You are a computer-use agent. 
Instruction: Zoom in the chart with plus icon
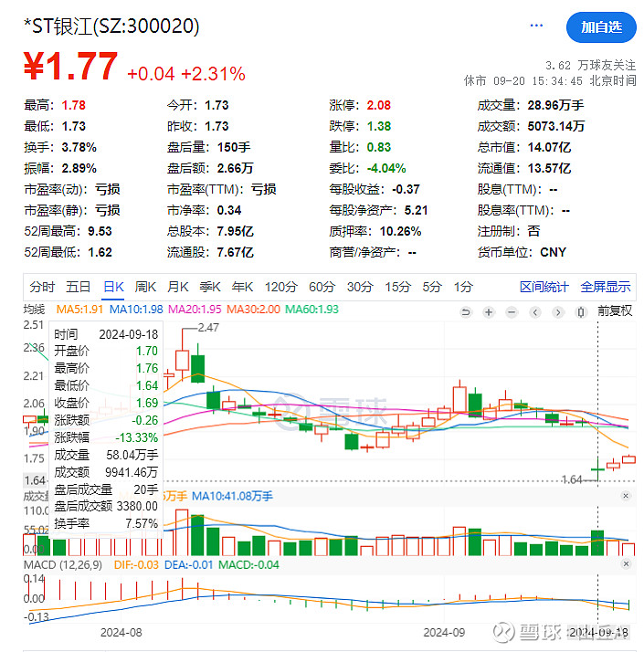tap(489, 312)
